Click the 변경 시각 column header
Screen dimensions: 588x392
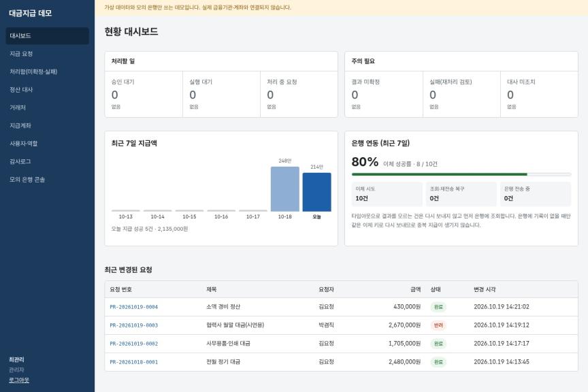(485, 289)
